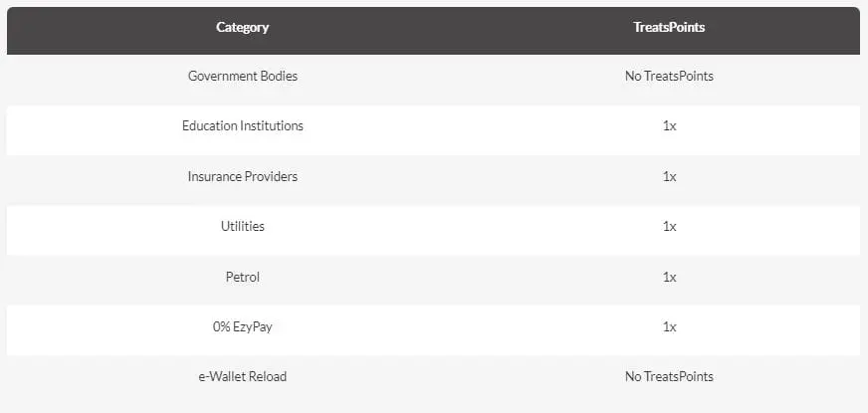Highlight the white 0% EzyPay table row
The width and height of the screenshot is (868, 413).
click(x=448, y=329)
